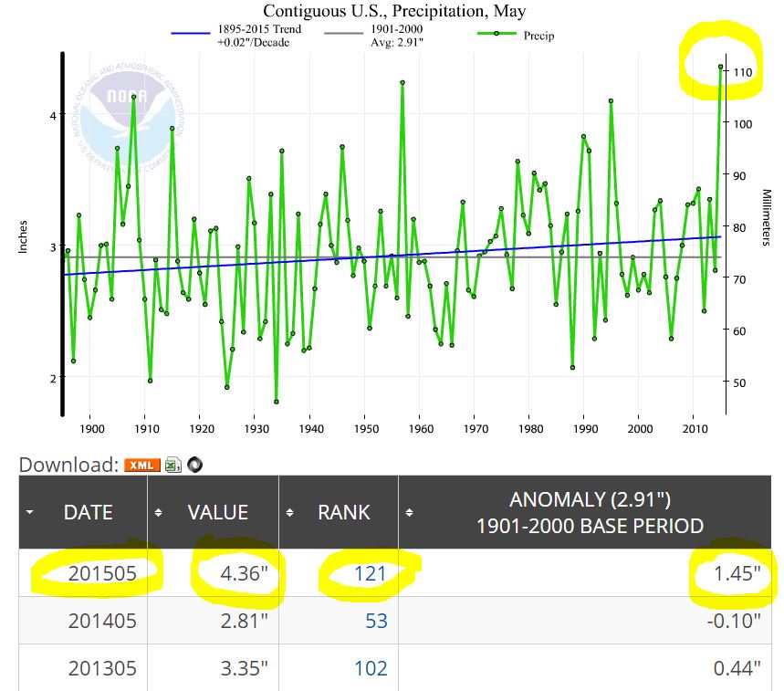The image size is (784, 691).
Task: Sort table by the VALUE column
Action: click(217, 512)
